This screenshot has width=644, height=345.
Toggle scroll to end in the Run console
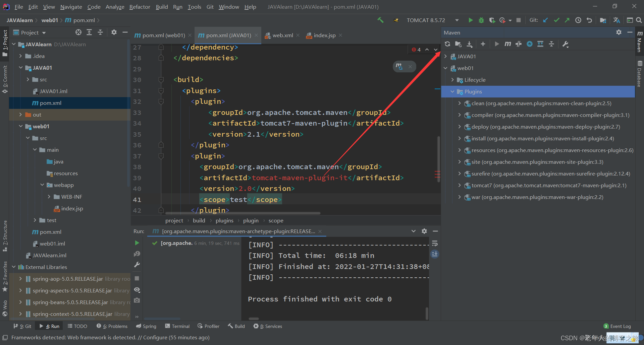(x=435, y=254)
